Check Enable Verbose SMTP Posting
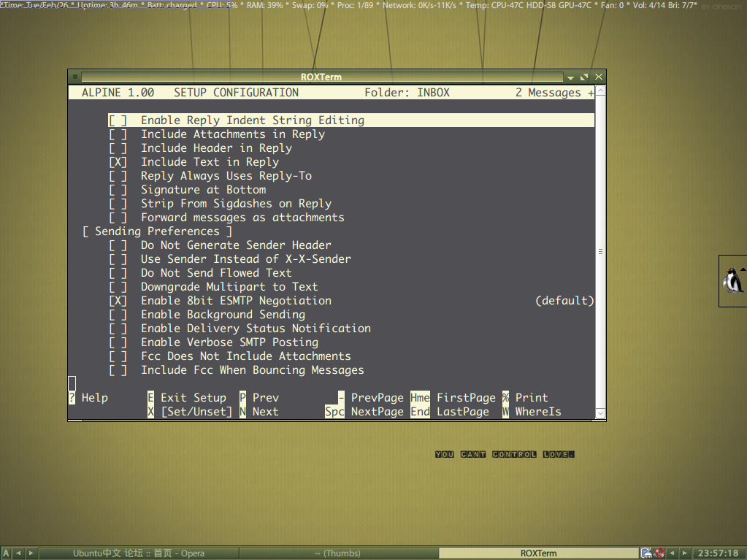 click(118, 342)
